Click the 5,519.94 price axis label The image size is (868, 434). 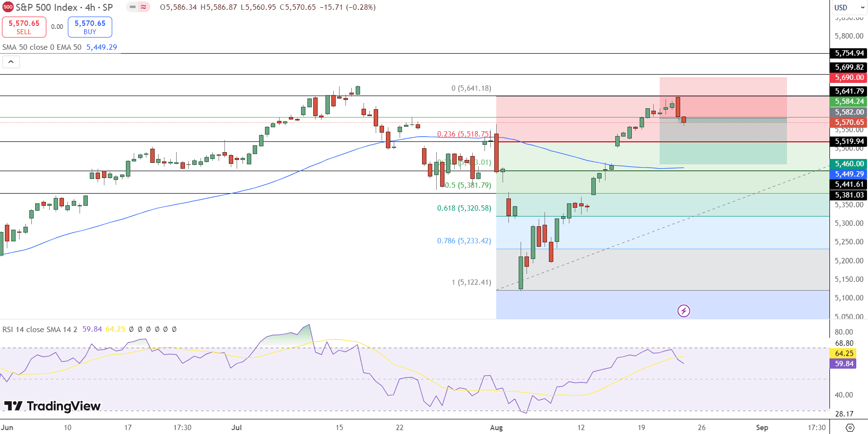tap(848, 141)
